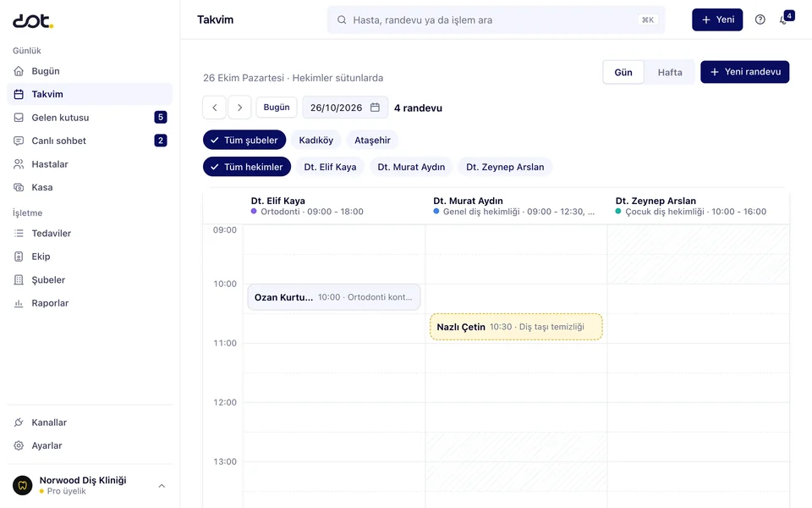Open notifications bell with badge 4
Image resolution: width=812 pixels, height=508 pixels.
coord(785,19)
